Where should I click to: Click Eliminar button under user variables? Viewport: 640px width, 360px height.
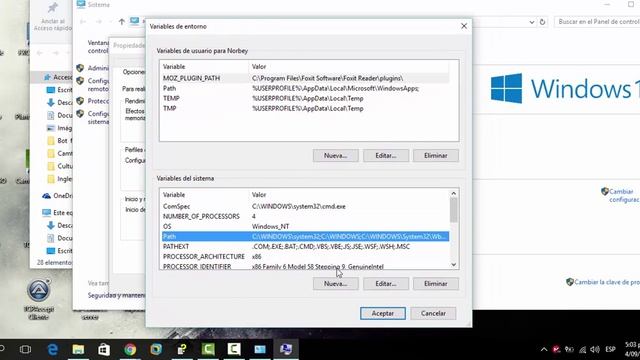(x=436, y=156)
